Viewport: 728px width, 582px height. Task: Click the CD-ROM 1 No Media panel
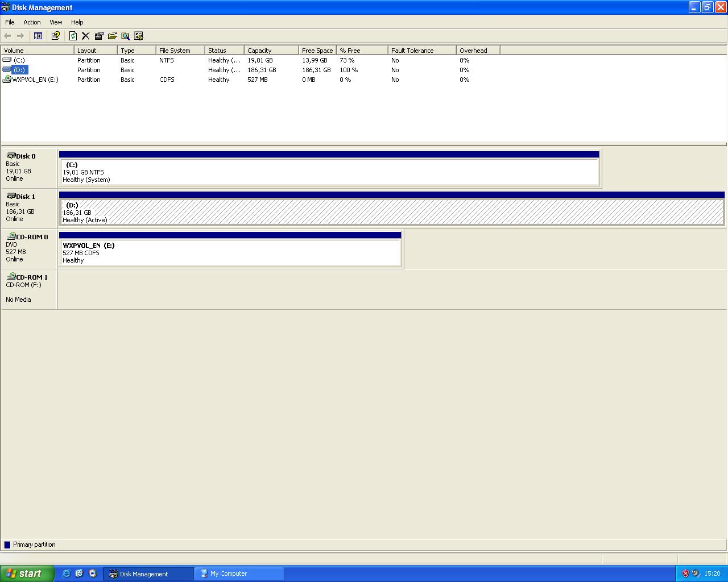pos(30,289)
